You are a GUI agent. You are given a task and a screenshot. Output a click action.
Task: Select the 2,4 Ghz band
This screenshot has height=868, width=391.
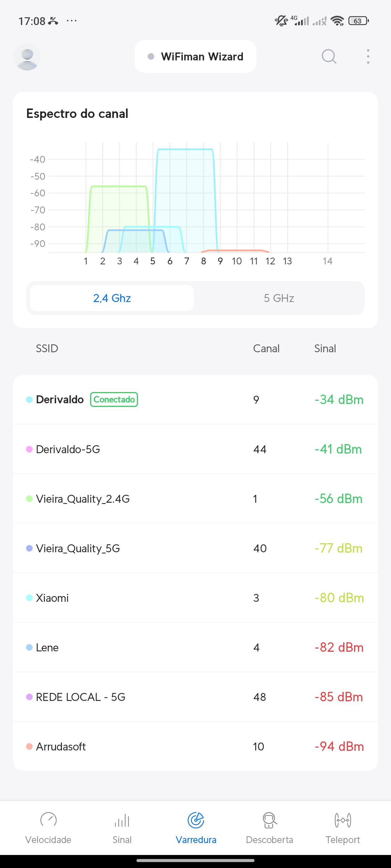112,298
